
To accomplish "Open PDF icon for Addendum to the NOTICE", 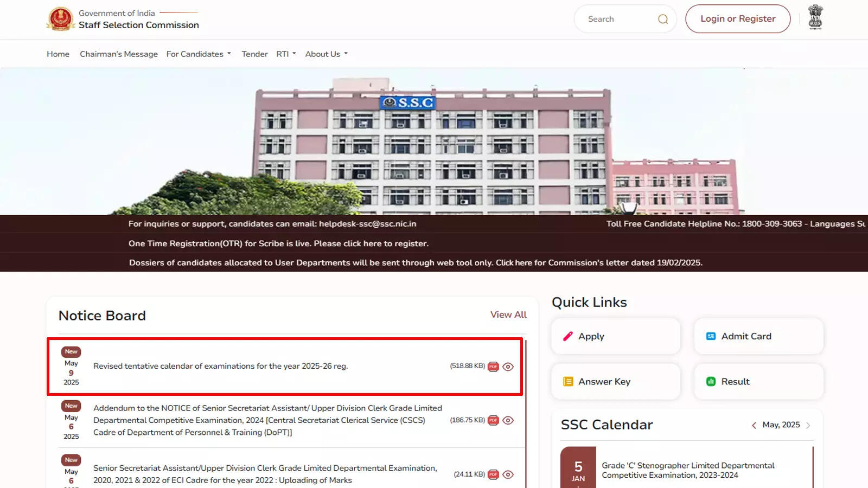I will point(493,420).
